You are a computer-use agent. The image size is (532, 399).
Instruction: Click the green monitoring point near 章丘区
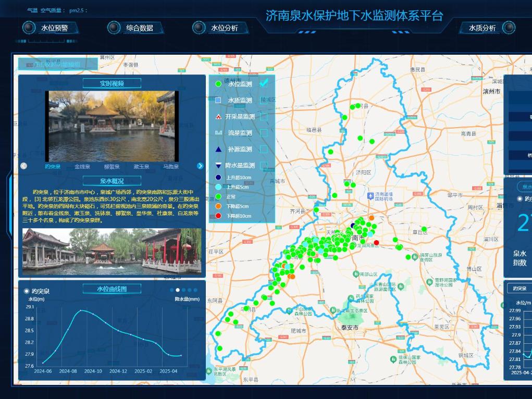[424, 229]
